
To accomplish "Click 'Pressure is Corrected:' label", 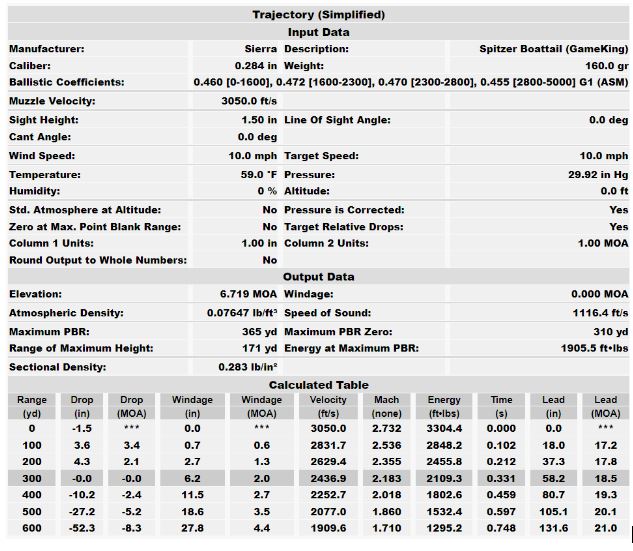I will tap(344, 210).
